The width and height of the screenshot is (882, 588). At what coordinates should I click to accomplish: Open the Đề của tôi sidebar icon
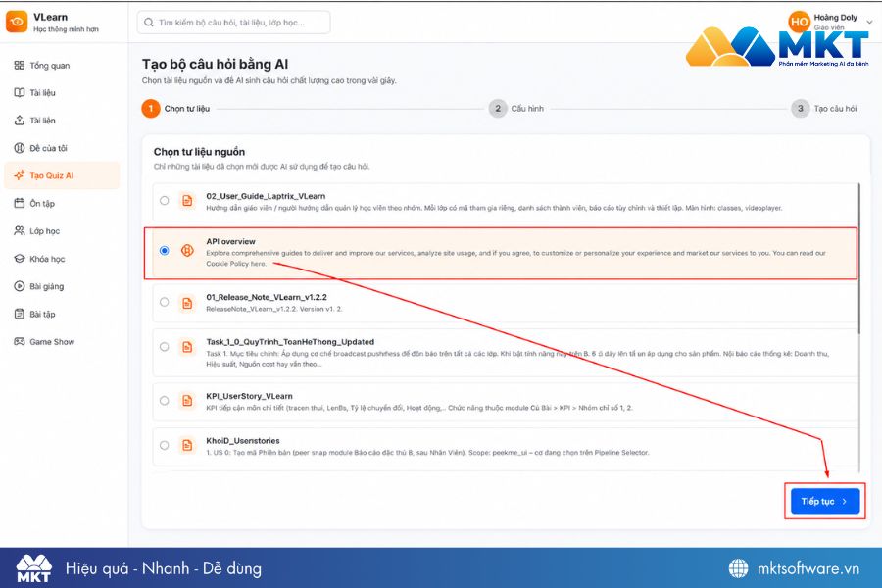click(x=20, y=148)
